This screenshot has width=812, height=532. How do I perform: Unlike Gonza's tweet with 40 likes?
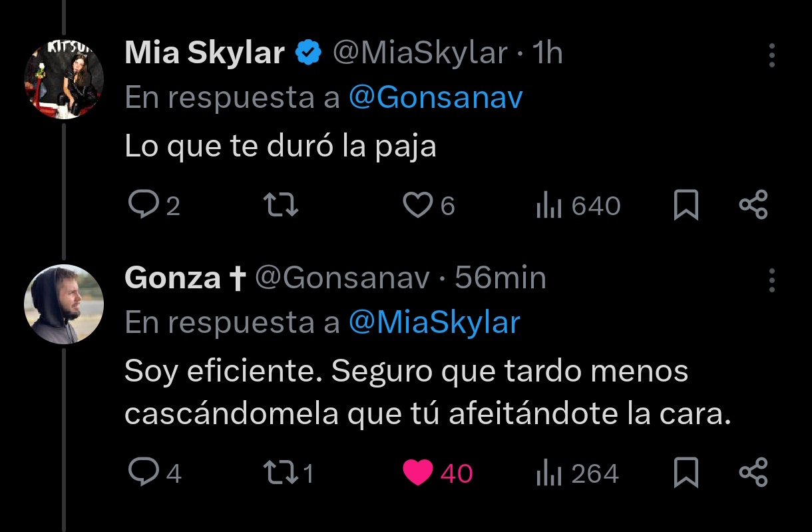click(x=418, y=473)
